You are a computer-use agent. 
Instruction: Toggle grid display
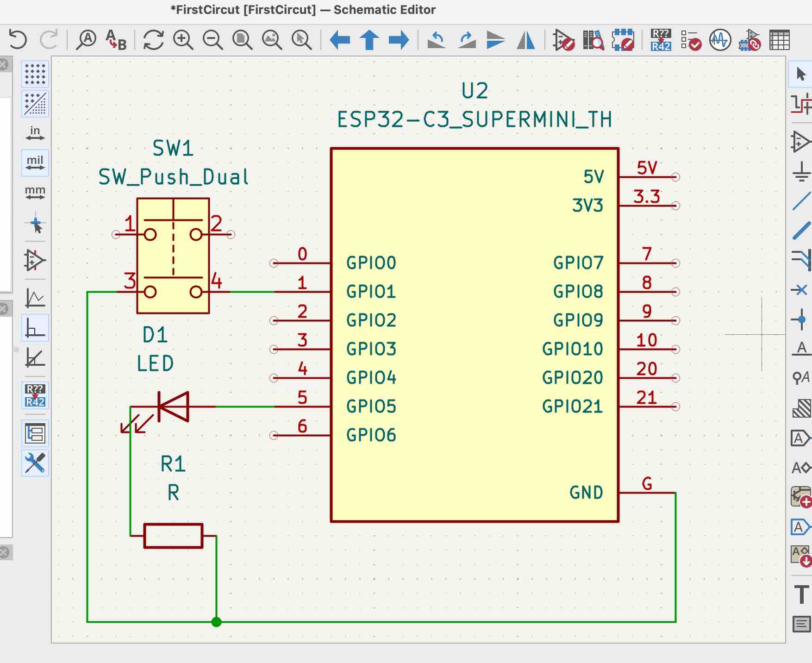[35, 74]
